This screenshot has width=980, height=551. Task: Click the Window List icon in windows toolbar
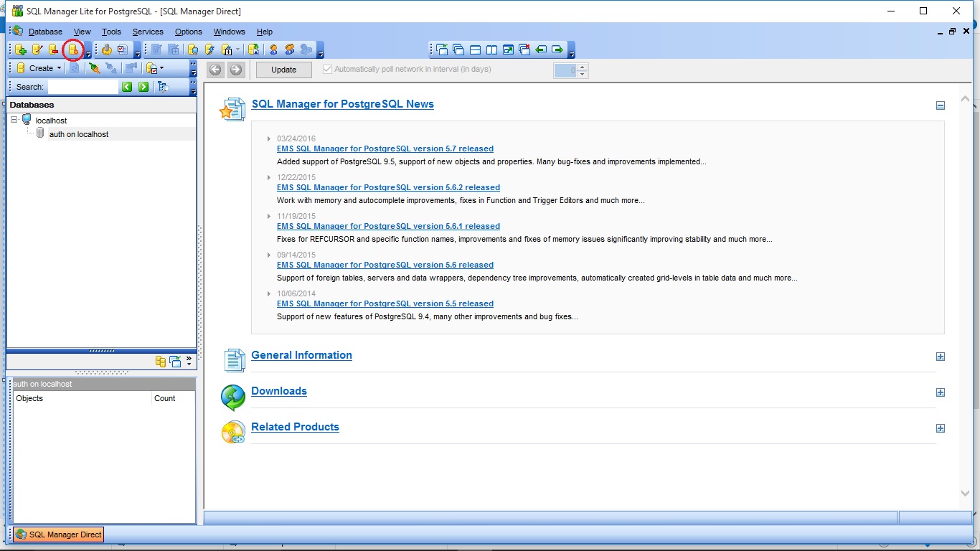pos(442,50)
